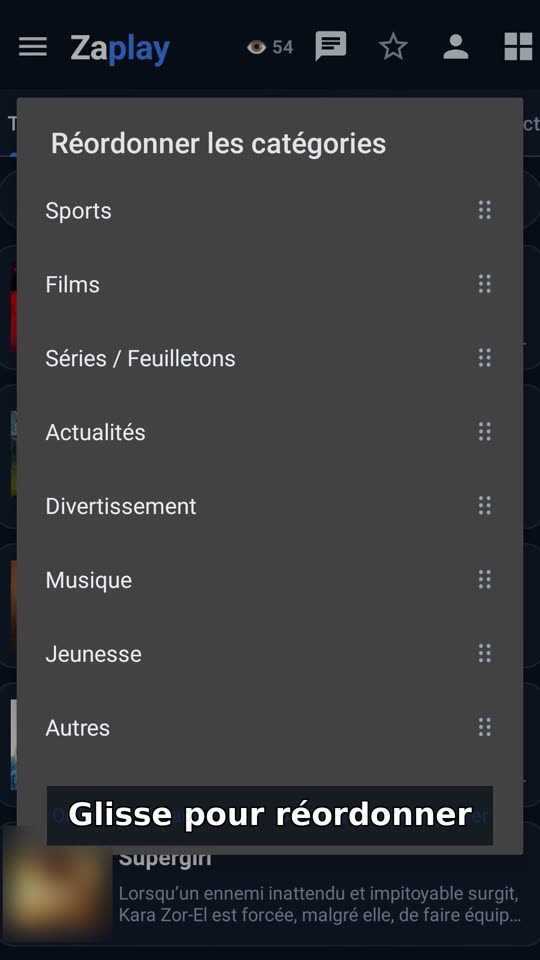This screenshot has width=540, height=960.
Task: Tap the eye viewer count 54
Action: coord(270,47)
